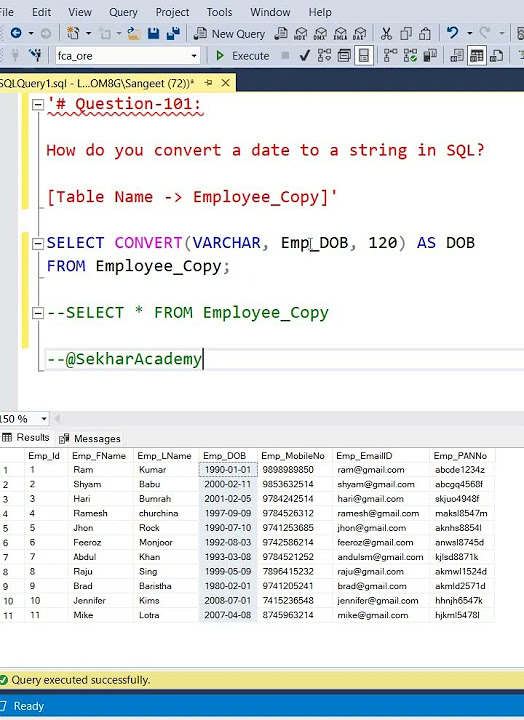The image size is (524, 720).
Task: Click the Emp_EmailID column header
Action: (381, 456)
